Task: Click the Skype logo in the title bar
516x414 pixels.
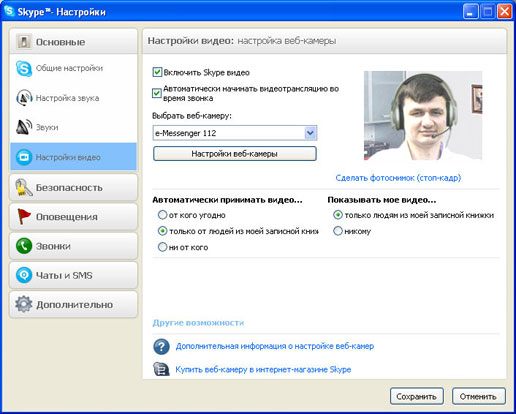Action: pos(9,11)
